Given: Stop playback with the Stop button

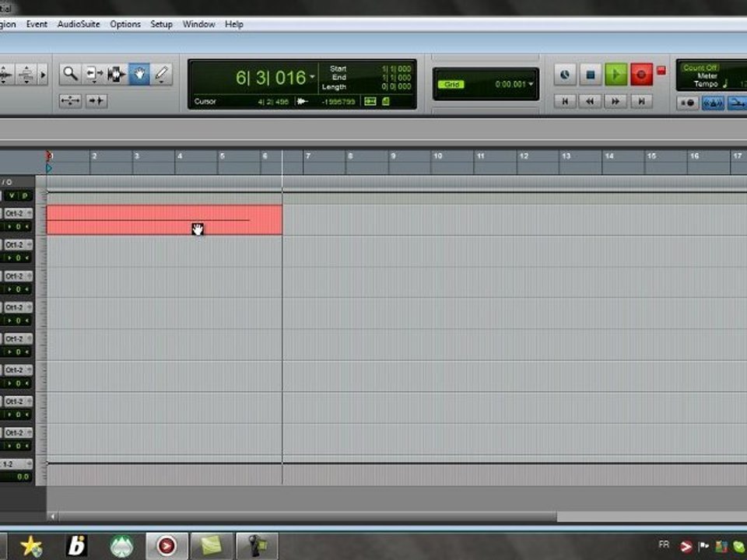Looking at the screenshot, I should pos(591,75).
